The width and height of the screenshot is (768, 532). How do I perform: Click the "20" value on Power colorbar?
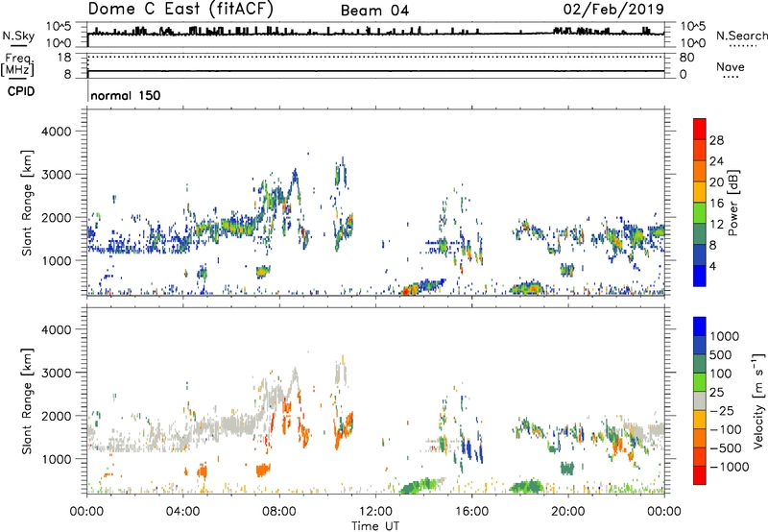[x=715, y=182]
